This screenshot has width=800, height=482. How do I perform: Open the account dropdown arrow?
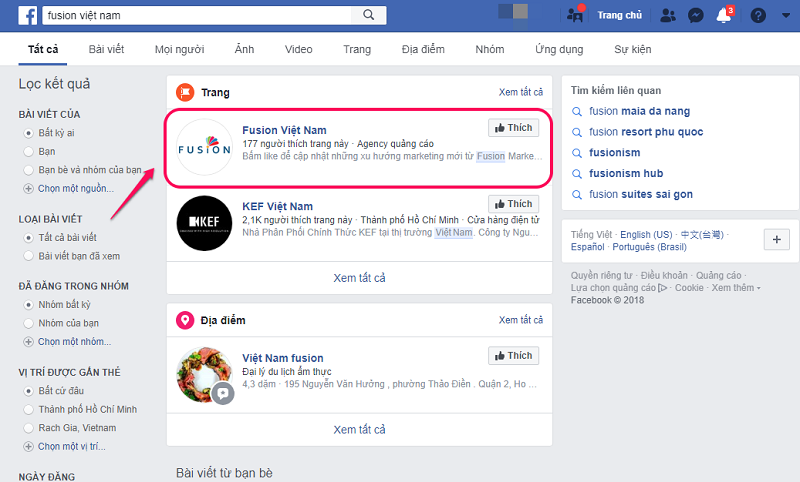coord(786,15)
